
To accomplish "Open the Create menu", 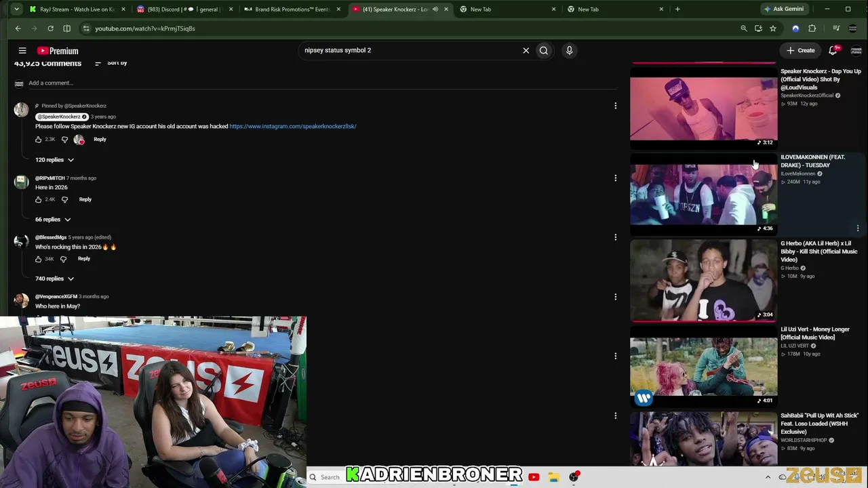I will [801, 50].
